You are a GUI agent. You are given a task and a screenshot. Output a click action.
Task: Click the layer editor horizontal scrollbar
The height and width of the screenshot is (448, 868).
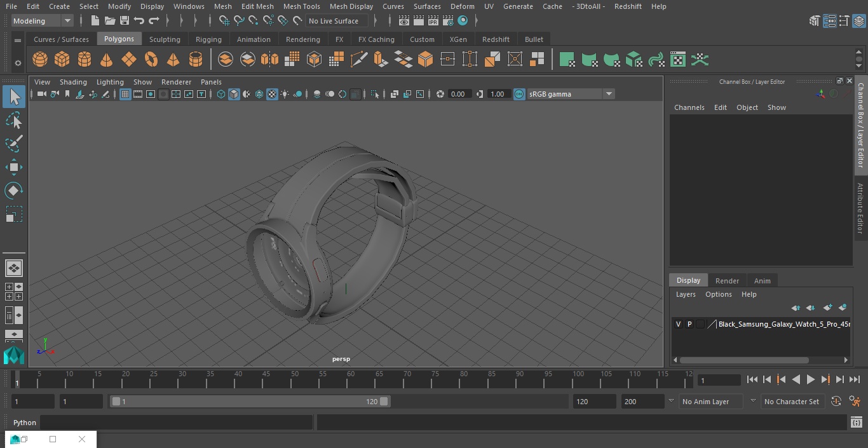(744, 360)
